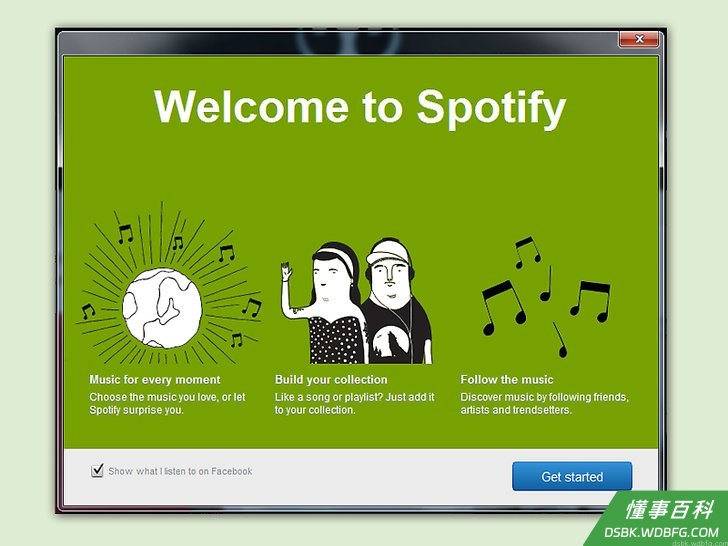Click the scattered music notes illustration
The width and height of the screenshot is (728, 546).
(546, 297)
